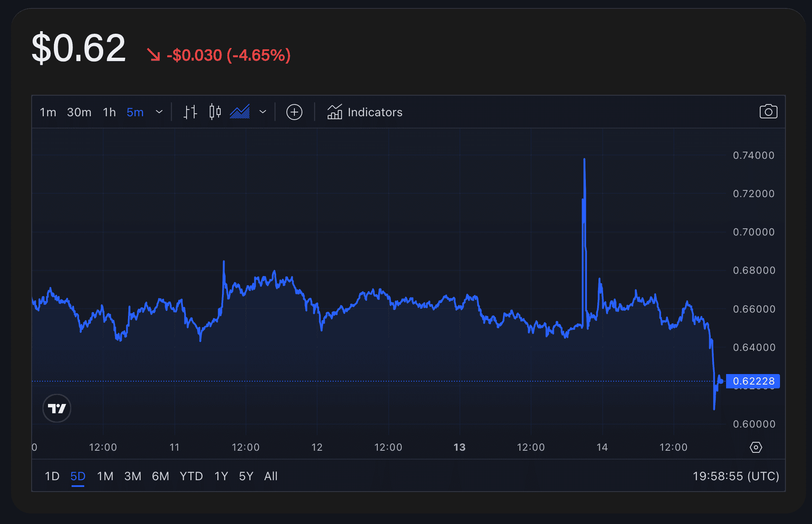Open the timezone menu showing UTC time
Image resolution: width=812 pixels, height=524 pixels.
[735, 476]
